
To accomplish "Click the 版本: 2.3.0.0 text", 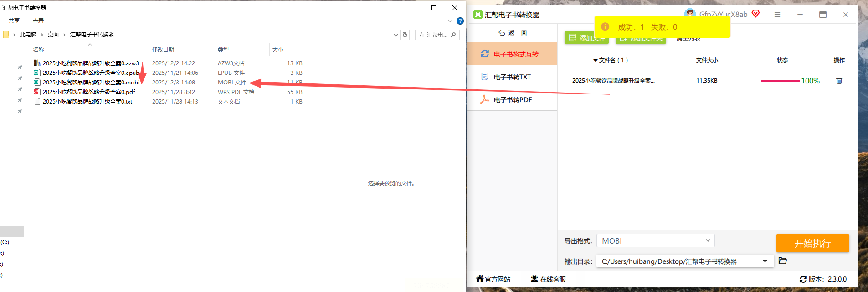I will click(827, 279).
